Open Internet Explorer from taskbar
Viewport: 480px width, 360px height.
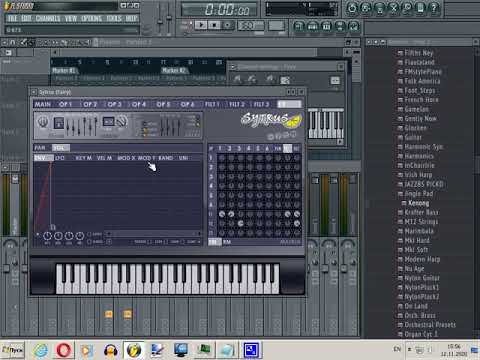click(x=41, y=350)
